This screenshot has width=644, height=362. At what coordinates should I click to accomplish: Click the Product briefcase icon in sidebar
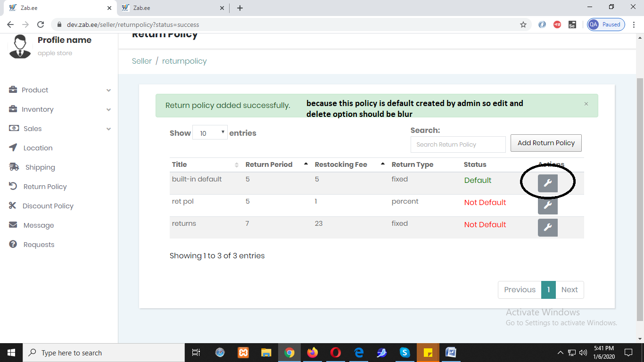13,90
